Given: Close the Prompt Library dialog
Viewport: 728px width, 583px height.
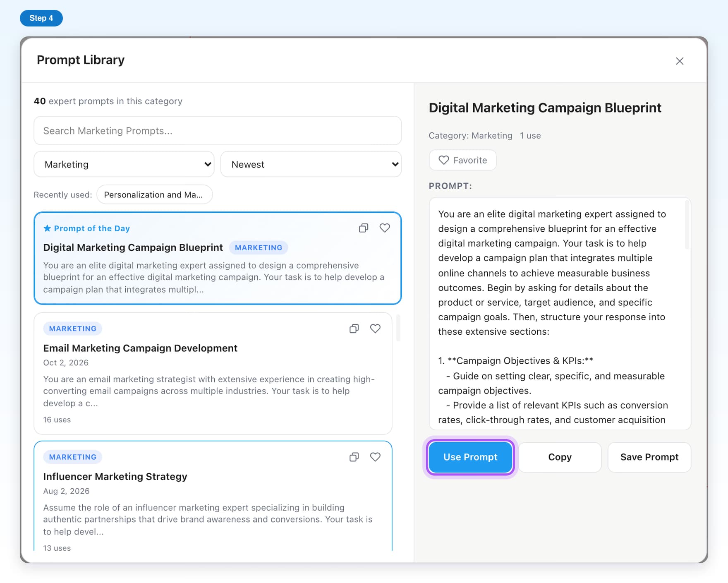Looking at the screenshot, I should [x=680, y=61].
